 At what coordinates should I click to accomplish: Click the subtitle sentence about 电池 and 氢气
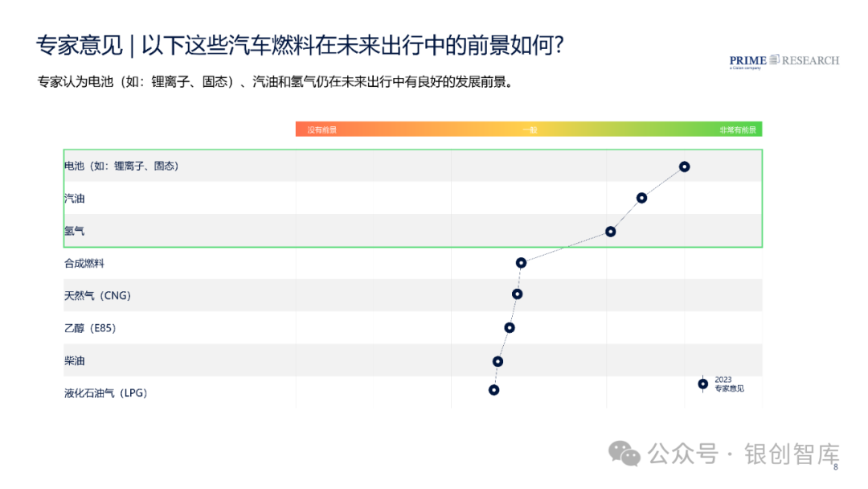click(276, 82)
